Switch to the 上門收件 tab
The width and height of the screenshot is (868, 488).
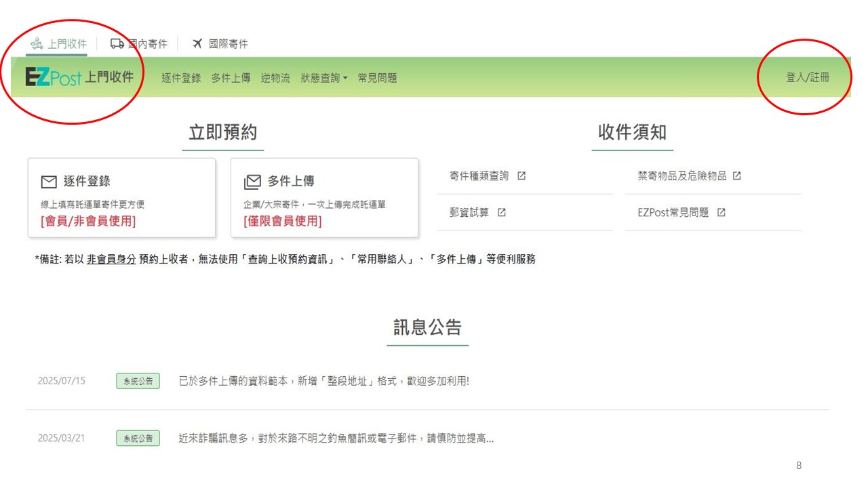pos(58,44)
